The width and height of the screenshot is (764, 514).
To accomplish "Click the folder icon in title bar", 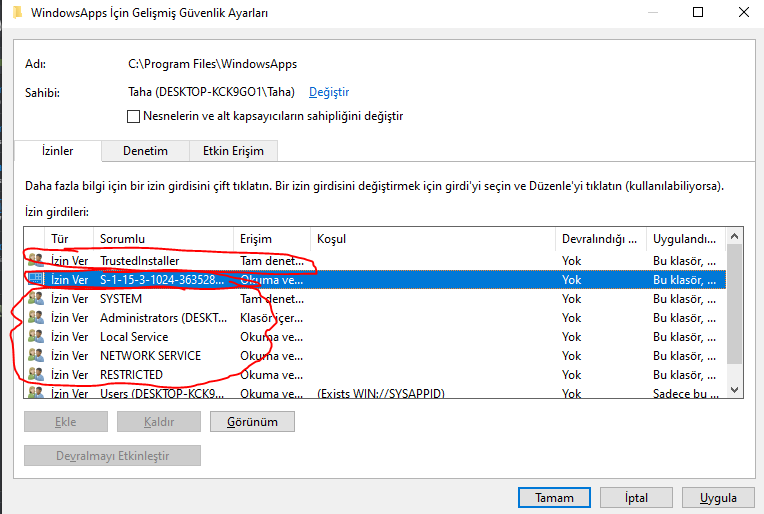I will (18, 12).
